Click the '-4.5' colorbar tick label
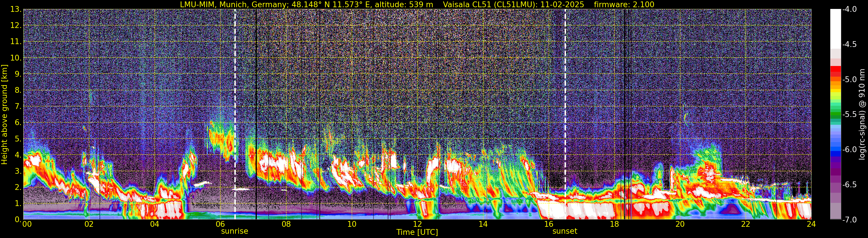 point(849,44)
